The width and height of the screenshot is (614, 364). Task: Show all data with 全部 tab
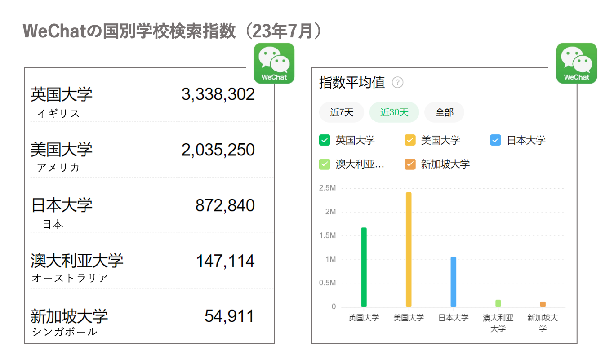(x=444, y=112)
